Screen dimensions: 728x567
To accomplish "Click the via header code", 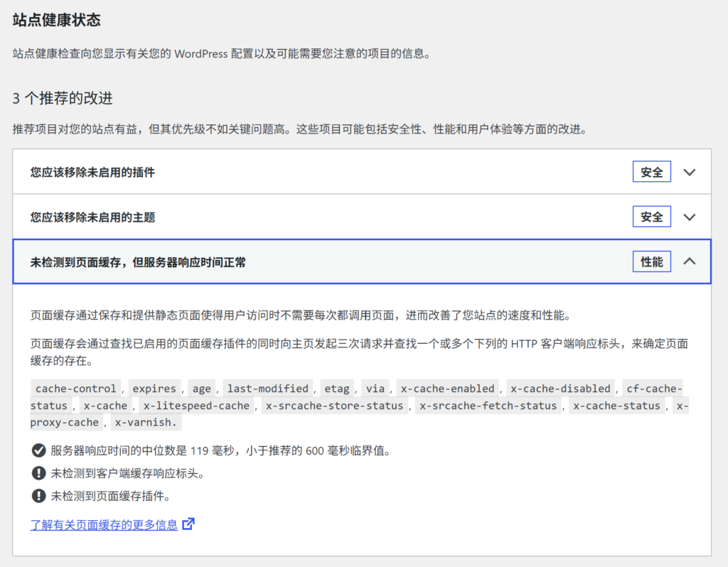I will 375,389.
